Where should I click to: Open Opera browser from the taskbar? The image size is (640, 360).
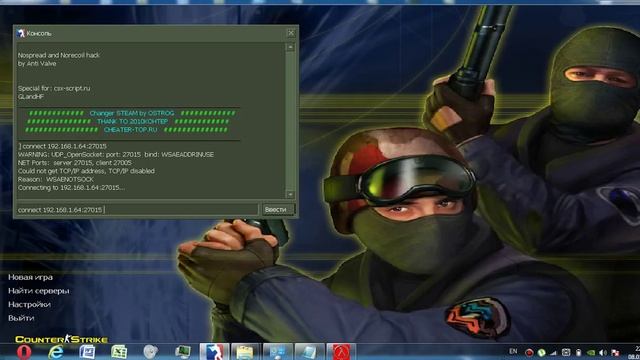click(24, 352)
